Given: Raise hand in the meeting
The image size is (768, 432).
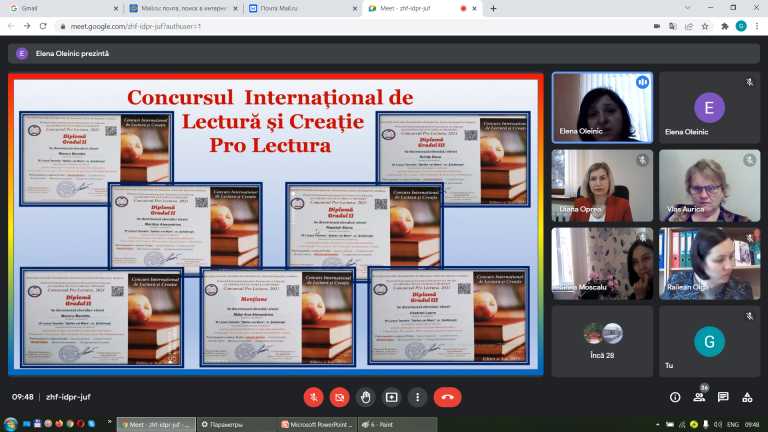Looking at the screenshot, I should (x=365, y=397).
